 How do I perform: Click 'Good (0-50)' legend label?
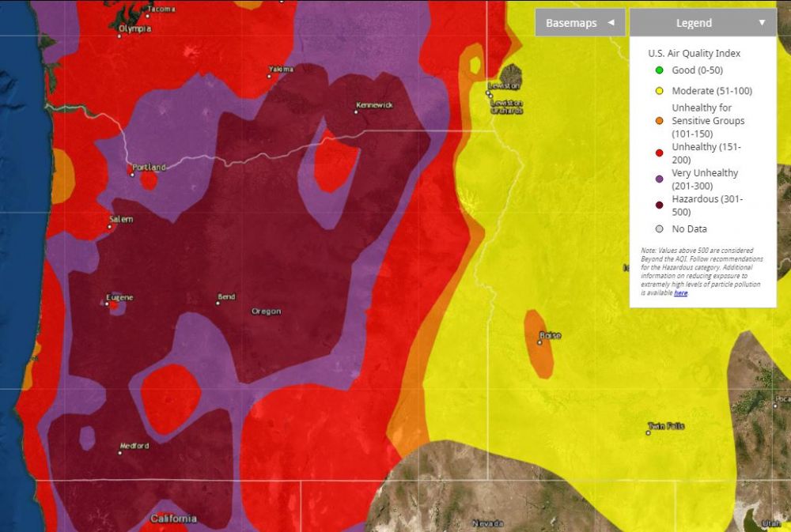[x=697, y=70]
